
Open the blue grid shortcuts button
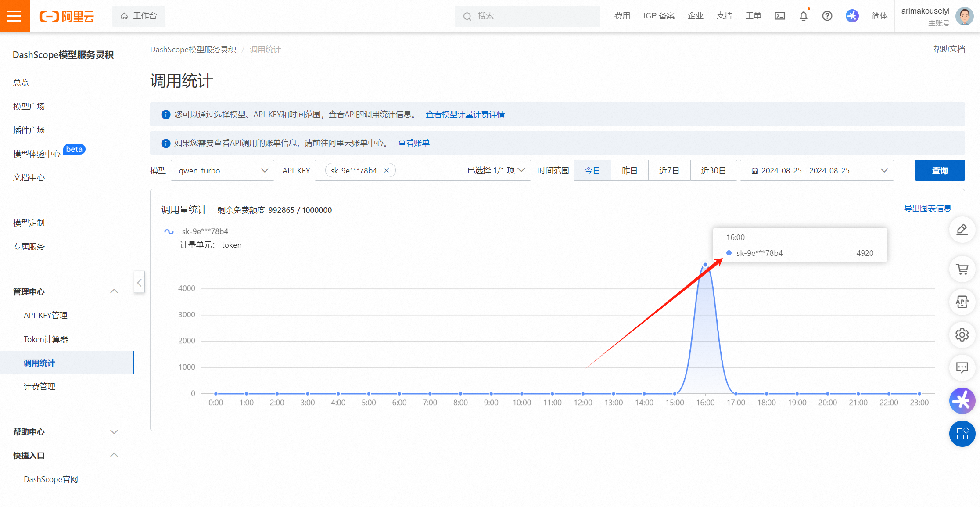coord(962,434)
